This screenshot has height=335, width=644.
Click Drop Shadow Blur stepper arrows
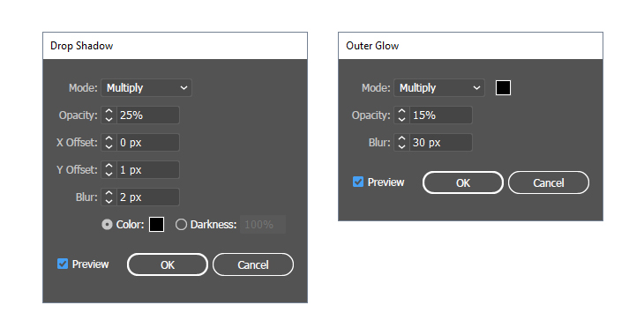109,197
